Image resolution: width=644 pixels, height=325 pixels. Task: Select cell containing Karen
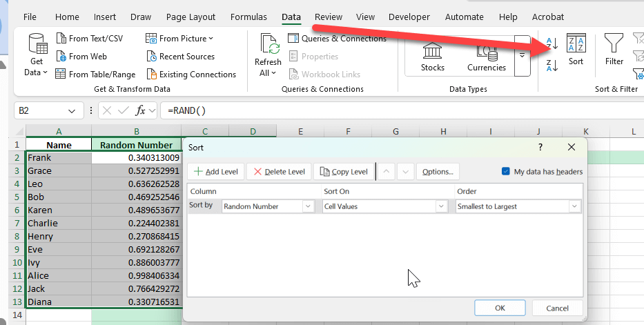click(x=59, y=210)
